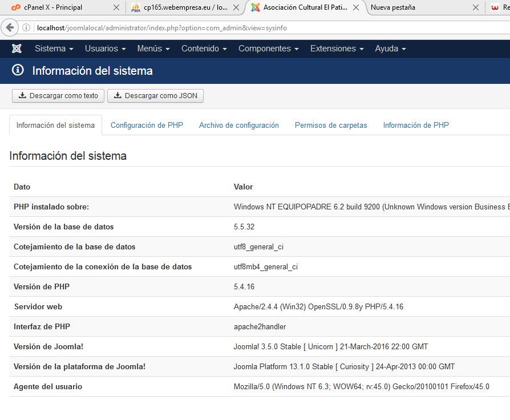Click the phpMyAdmin favicon on second tab
Image resolution: width=510 pixels, height=420 pixels.
click(136, 7)
